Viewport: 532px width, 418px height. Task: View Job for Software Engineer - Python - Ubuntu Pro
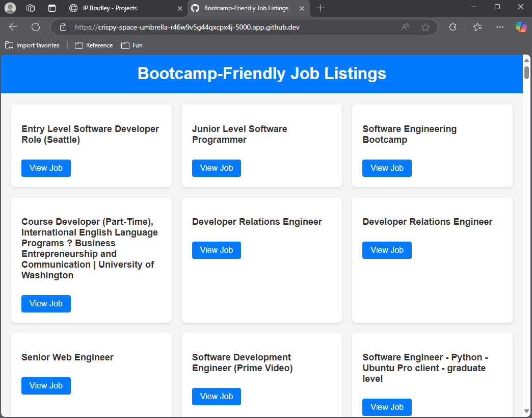387,407
